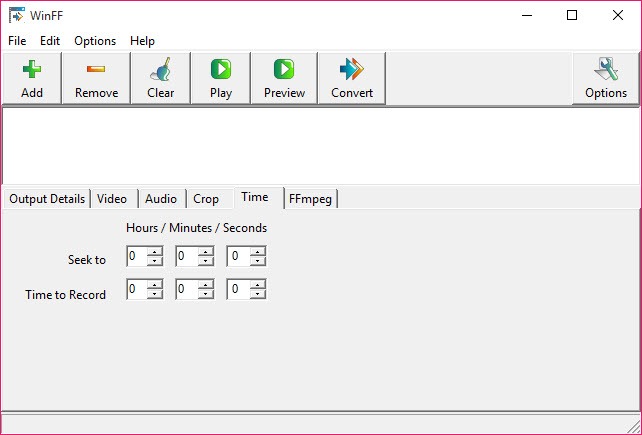This screenshot has width=642, height=435.
Task: Decrease Time to Record seconds value
Action: (258, 294)
